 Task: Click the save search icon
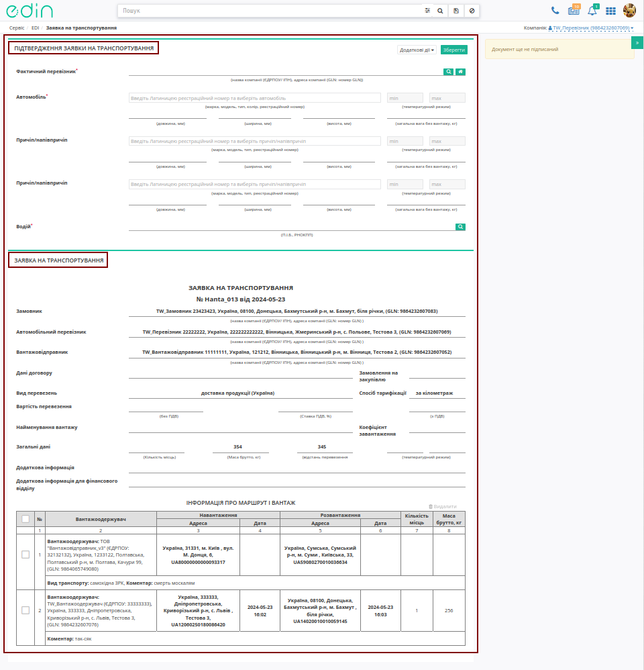click(456, 11)
